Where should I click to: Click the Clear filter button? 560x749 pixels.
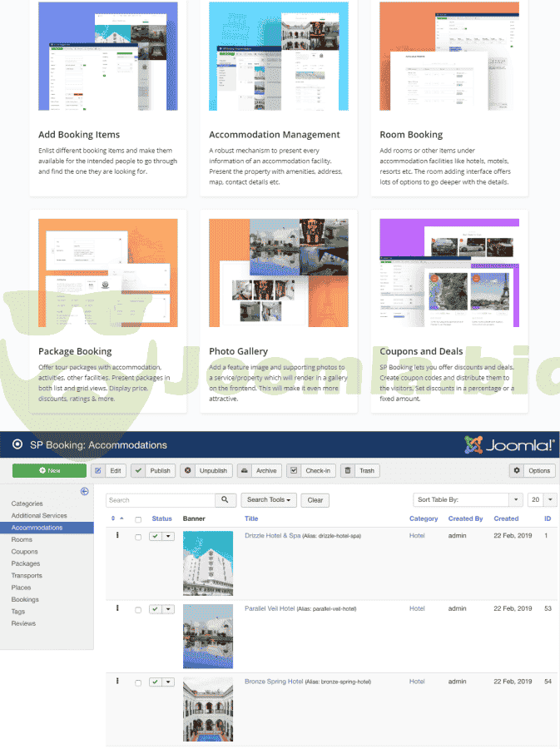click(315, 500)
